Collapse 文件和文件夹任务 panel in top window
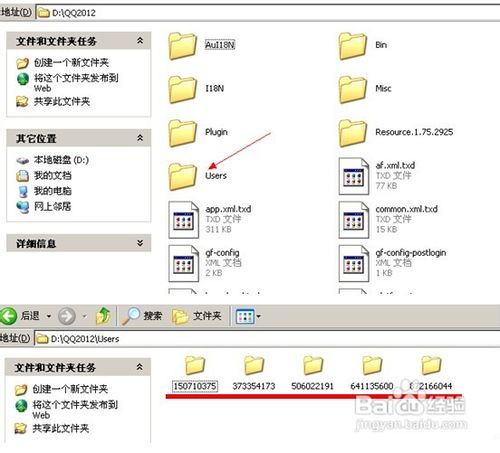500x453 pixels. pyautogui.click(x=140, y=41)
